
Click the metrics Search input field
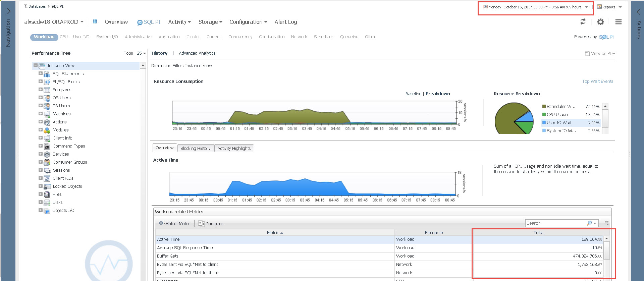coord(555,223)
